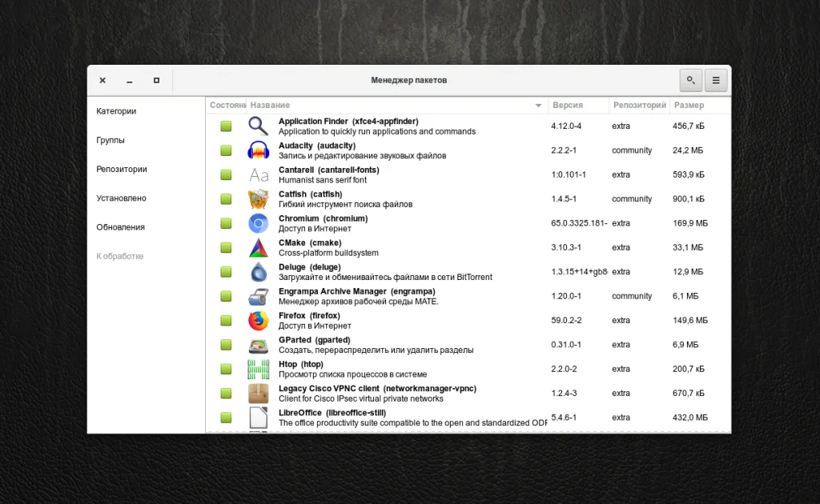Viewport: 820px width, 504px height.
Task: Sort by the Версия column header
Action: click(x=578, y=105)
